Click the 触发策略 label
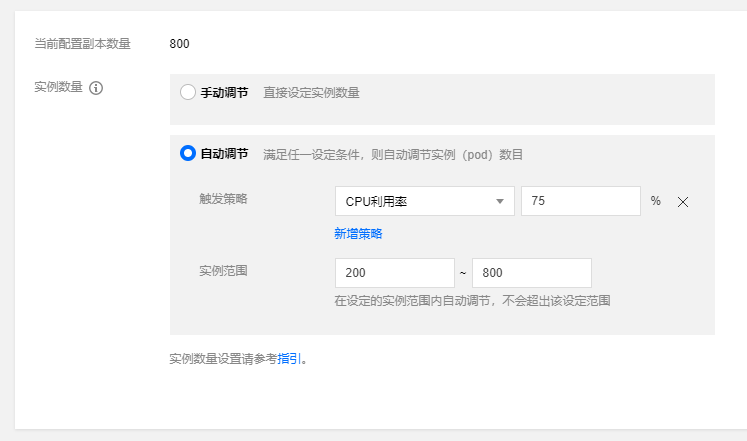This screenshot has height=441, width=747. [223, 198]
